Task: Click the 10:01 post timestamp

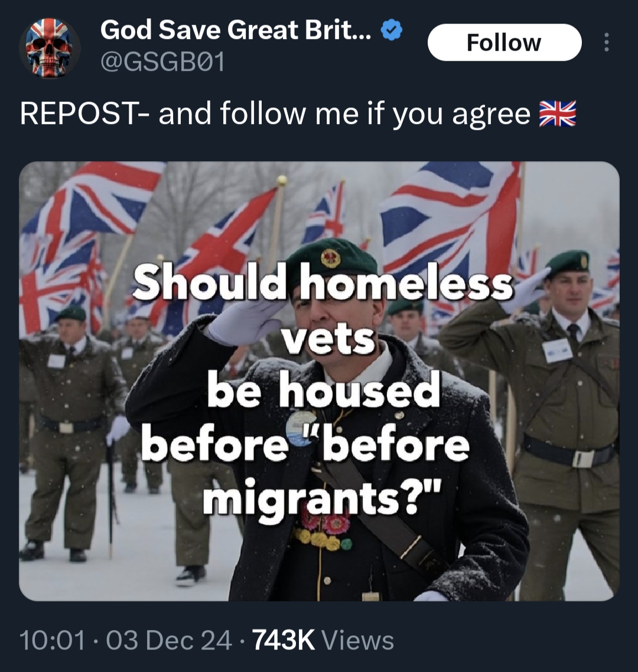Action: 53,640
